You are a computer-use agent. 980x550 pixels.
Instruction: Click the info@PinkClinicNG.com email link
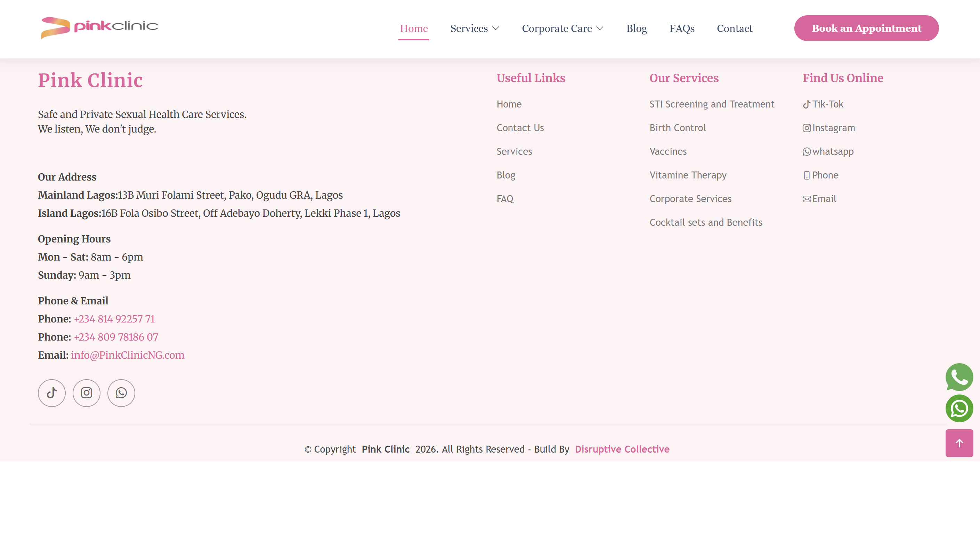click(128, 355)
